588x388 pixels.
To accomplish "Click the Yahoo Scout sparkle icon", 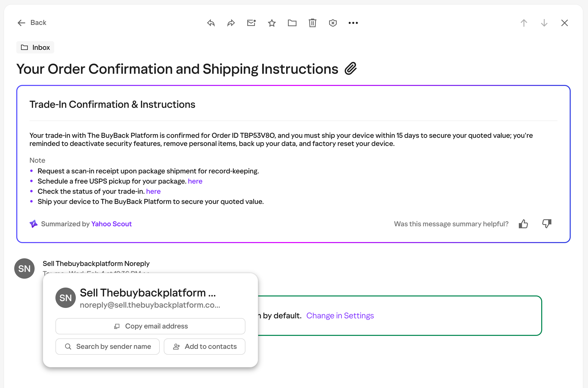I will [34, 224].
